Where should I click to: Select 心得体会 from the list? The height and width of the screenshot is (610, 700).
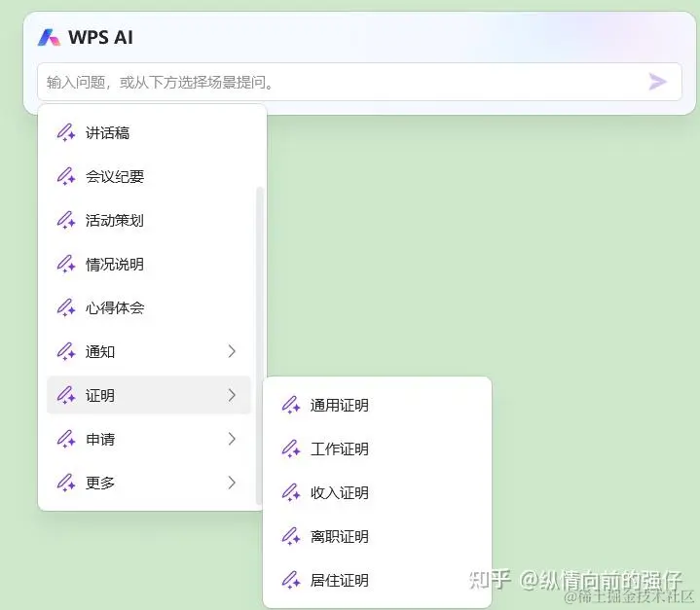[115, 307]
